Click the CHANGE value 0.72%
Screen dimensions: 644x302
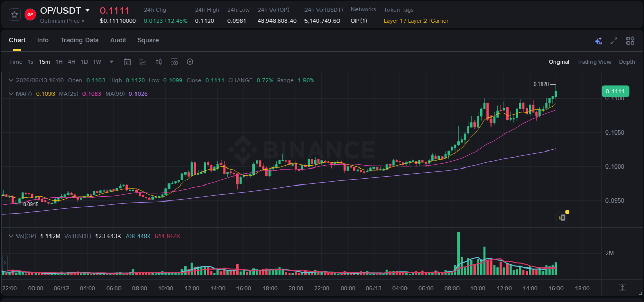(x=265, y=80)
